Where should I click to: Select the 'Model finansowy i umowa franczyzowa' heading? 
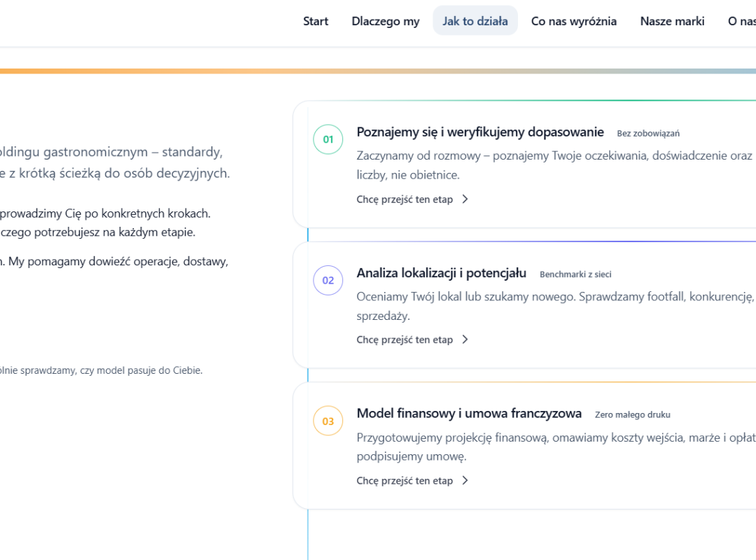(x=469, y=414)
